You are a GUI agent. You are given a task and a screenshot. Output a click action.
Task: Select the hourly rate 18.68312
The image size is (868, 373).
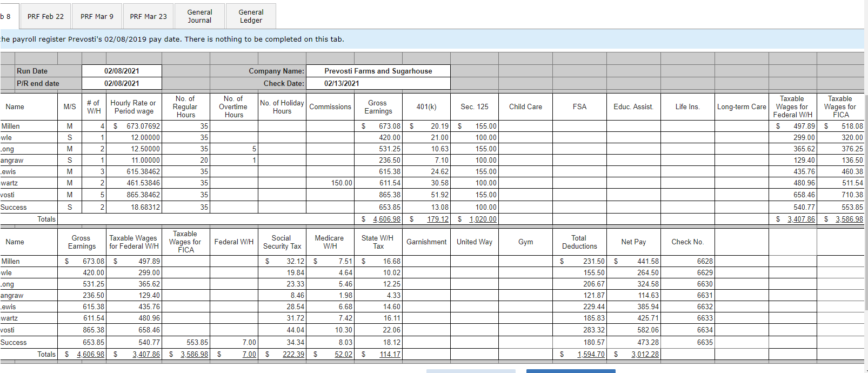[133, 207]
